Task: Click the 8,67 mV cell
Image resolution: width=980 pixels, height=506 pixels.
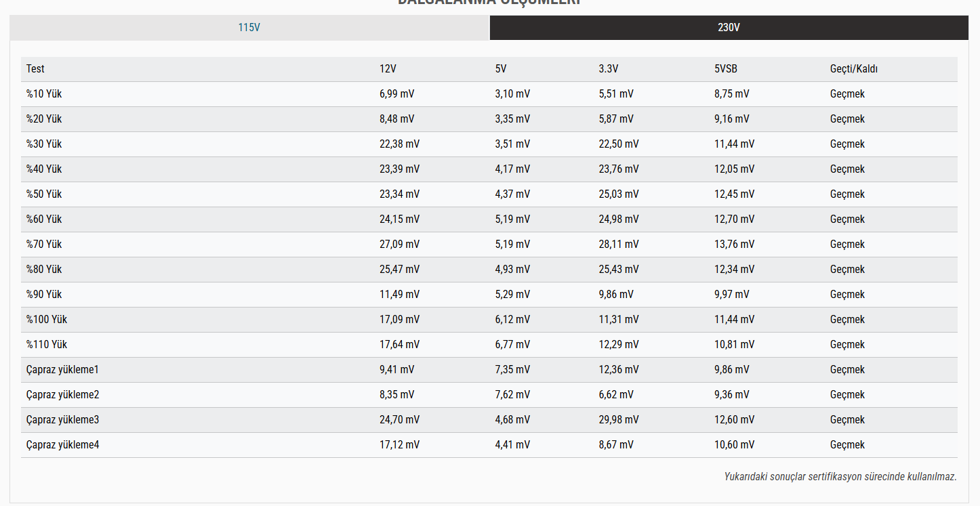Action: 616,445
